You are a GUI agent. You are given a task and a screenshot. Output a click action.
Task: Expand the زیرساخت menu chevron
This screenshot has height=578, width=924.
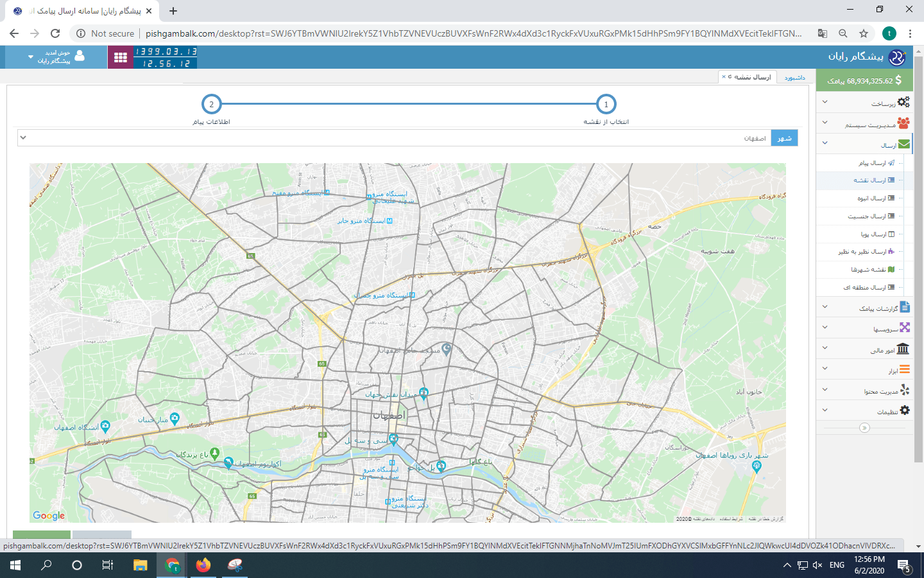[x=825, y=102]
